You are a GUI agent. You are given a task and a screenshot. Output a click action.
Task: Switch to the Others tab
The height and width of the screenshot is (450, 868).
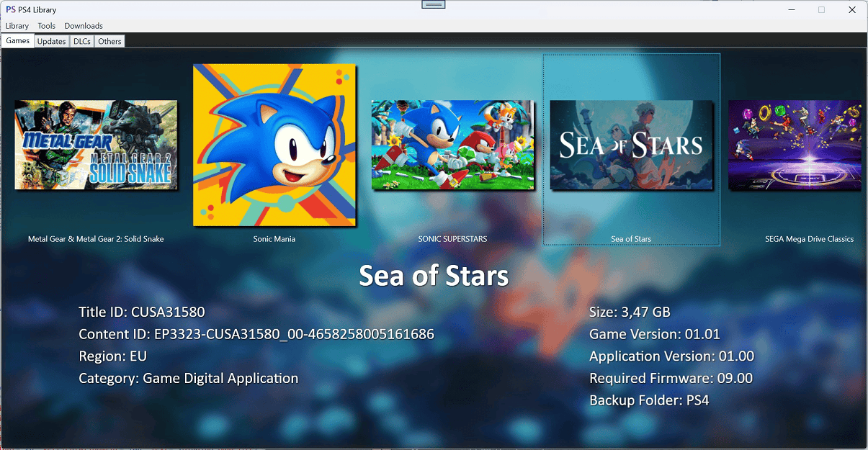109,42
